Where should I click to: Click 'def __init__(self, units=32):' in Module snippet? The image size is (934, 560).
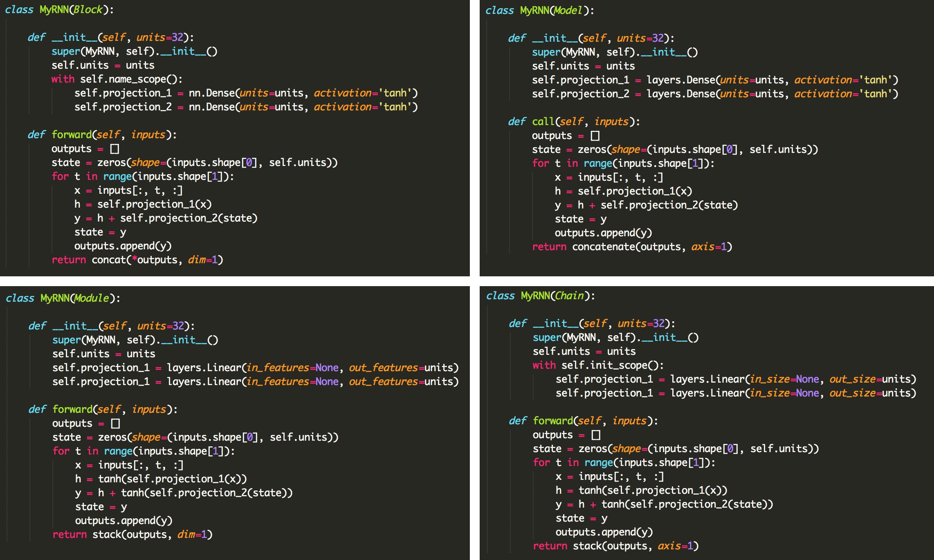(x=112, y=326)
